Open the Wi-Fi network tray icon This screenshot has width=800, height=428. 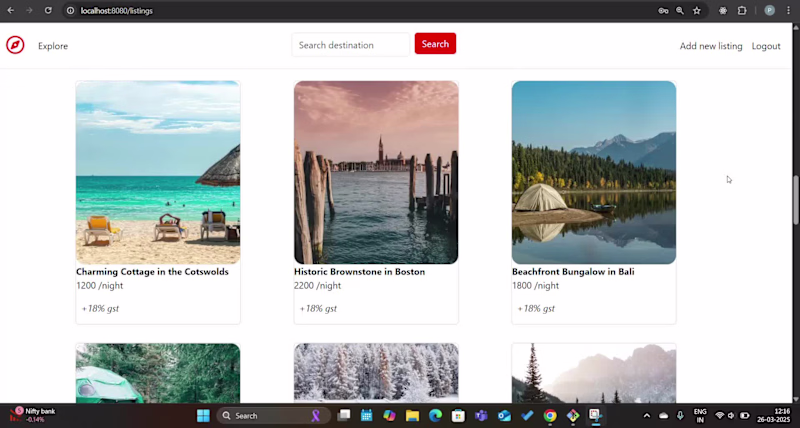point(720,416)
